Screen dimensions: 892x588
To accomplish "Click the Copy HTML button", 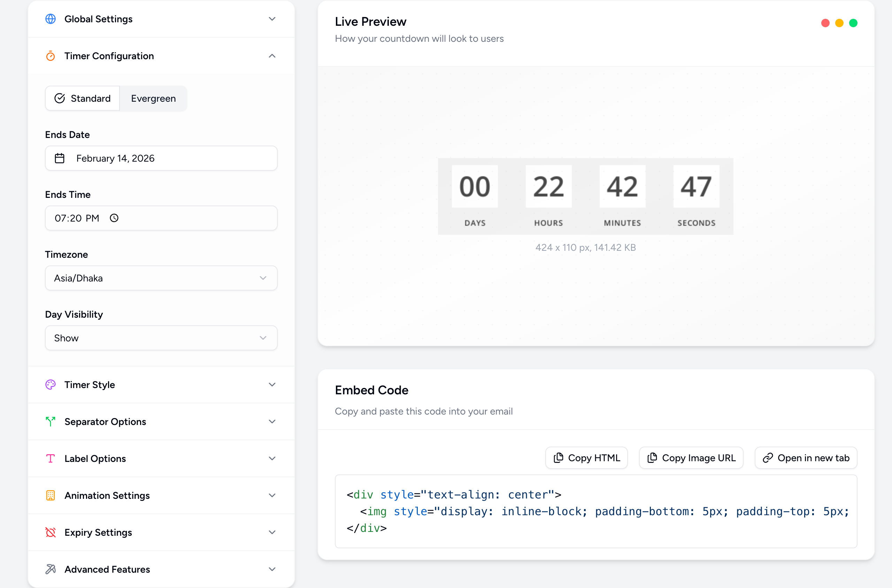I will pyautogui.click(x=586, y=457).
